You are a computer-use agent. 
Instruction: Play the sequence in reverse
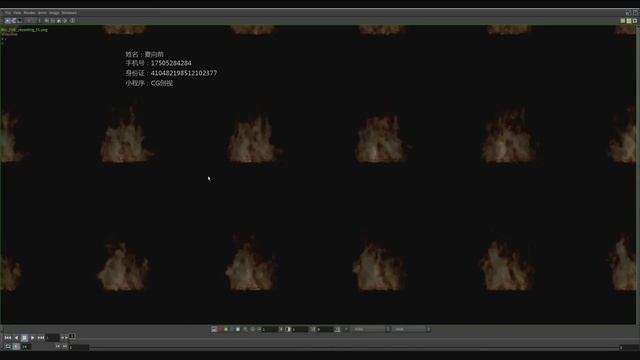pos(16,338)
